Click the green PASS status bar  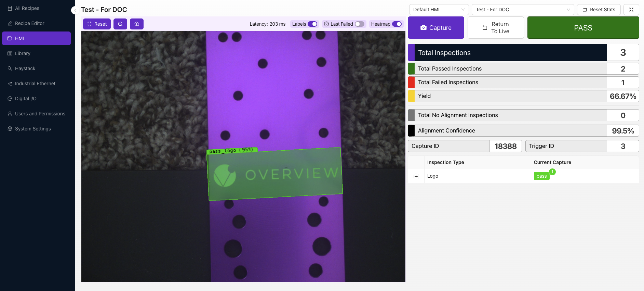[x=583, y=28]
